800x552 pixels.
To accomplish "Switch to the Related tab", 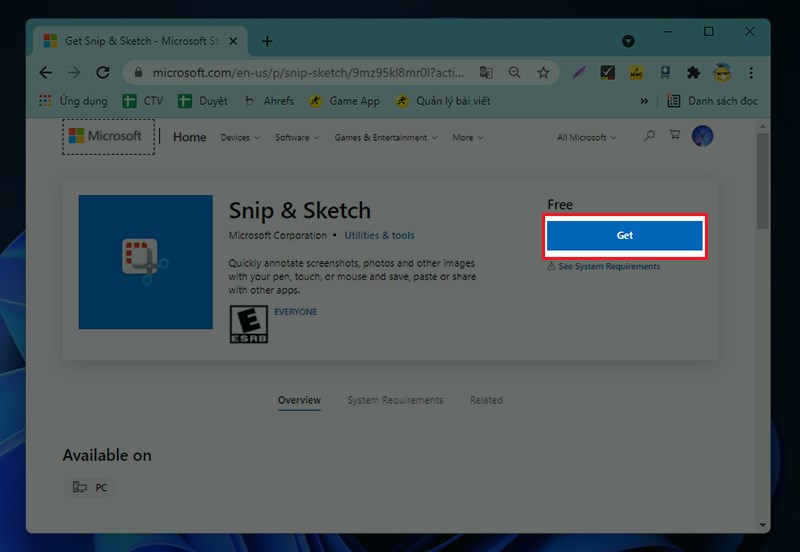I will pos(486,400).
